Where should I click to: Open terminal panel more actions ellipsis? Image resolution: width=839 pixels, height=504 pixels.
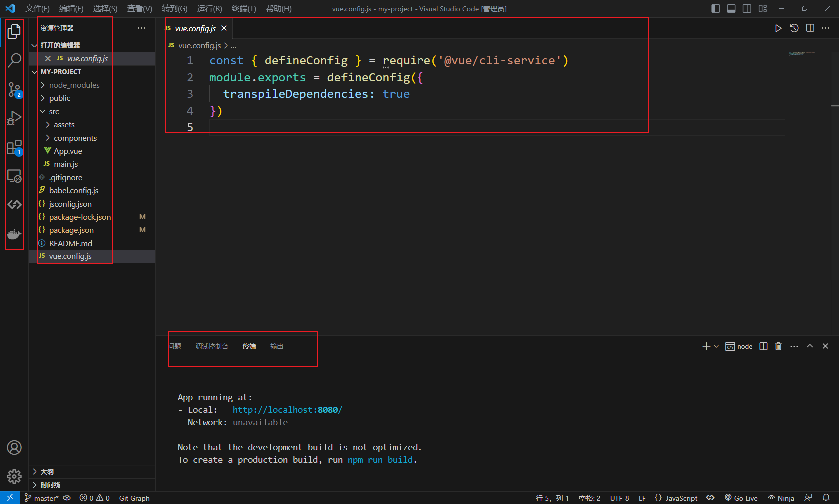(794, 346)
